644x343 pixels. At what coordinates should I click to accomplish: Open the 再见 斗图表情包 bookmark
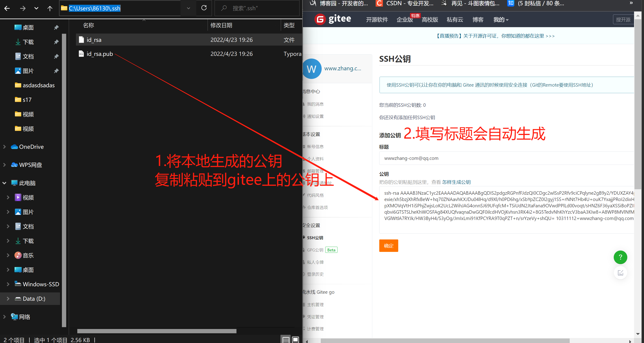[x=470, y=3]
